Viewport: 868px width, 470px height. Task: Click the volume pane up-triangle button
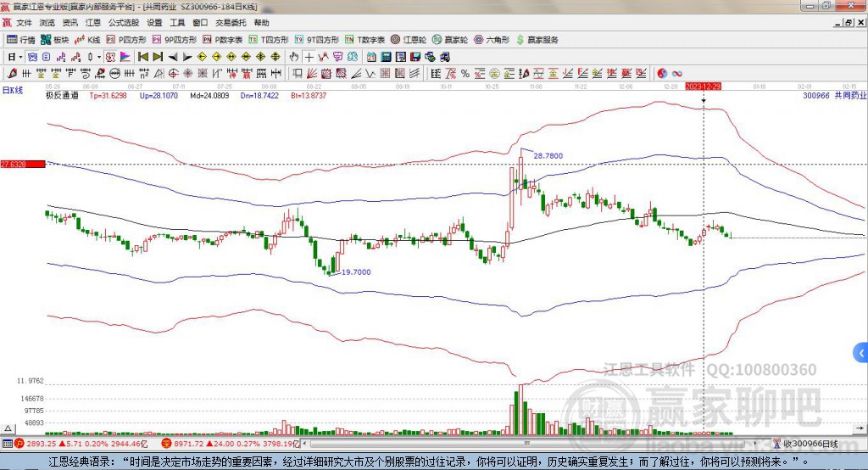tap(8, 428)
